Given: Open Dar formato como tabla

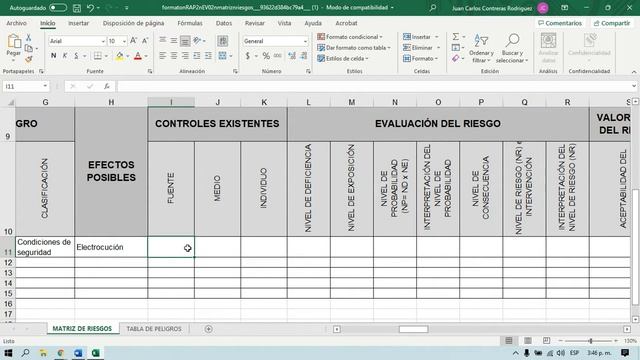Looking at the screenshot, I should point(354,48).
